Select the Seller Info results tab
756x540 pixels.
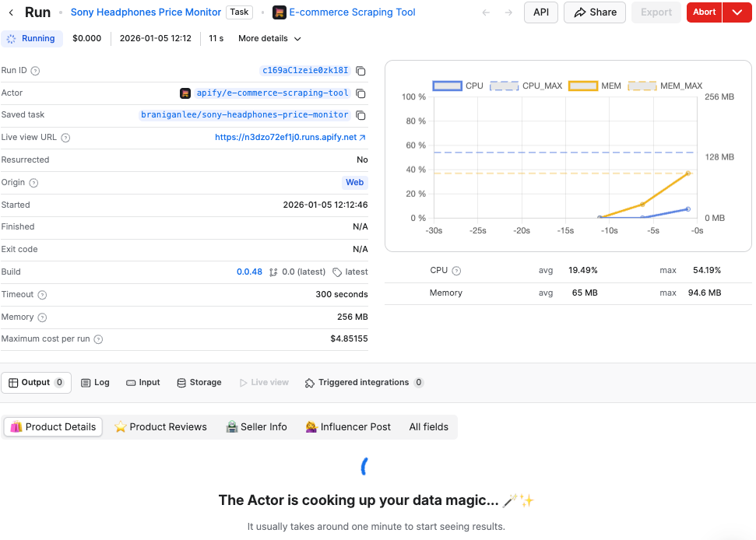pos(256,426)
